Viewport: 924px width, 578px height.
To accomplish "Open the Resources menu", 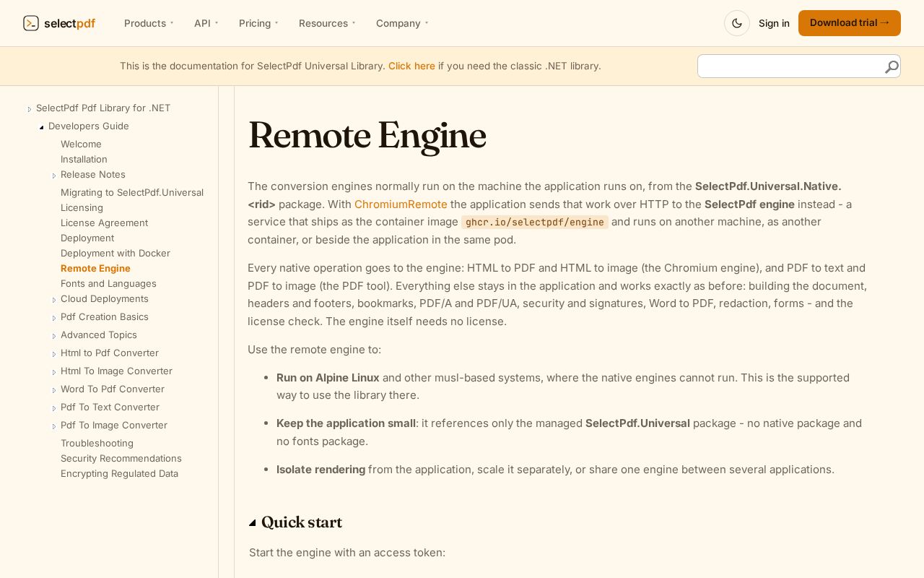I will click(327, 23).
